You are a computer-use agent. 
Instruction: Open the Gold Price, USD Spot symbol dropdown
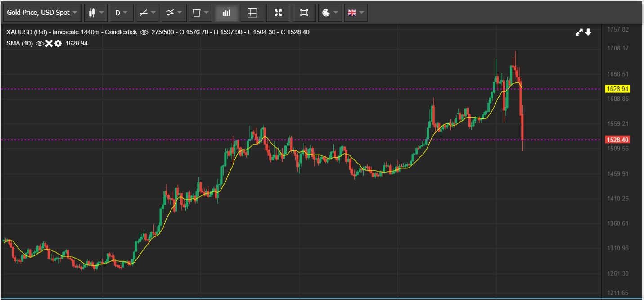pyautogui.click(x=42, y=13)
